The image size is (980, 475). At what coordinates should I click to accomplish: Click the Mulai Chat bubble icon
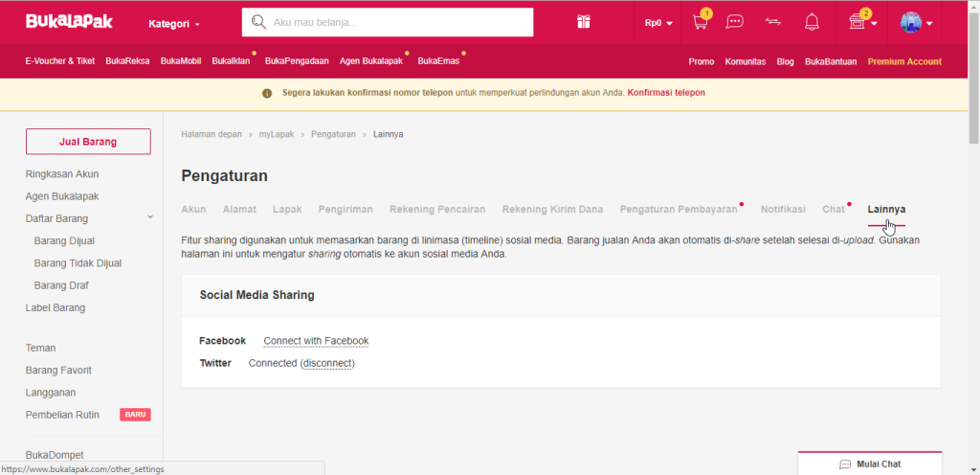(845, 464)
